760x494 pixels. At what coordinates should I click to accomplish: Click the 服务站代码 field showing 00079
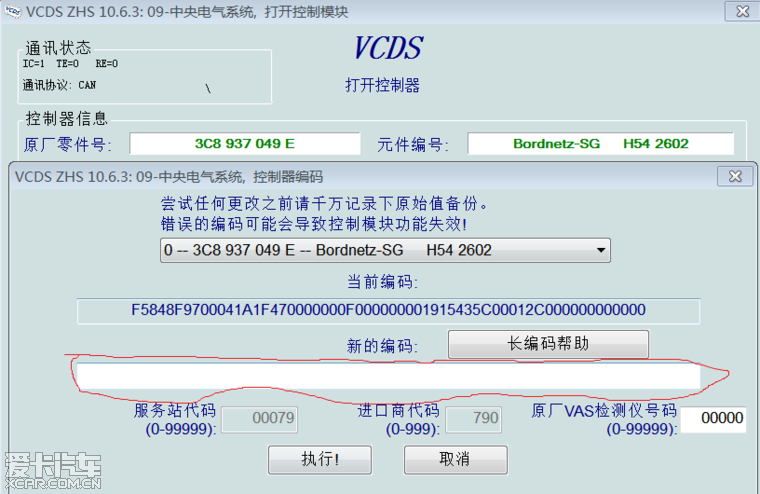tap(260, 419)
